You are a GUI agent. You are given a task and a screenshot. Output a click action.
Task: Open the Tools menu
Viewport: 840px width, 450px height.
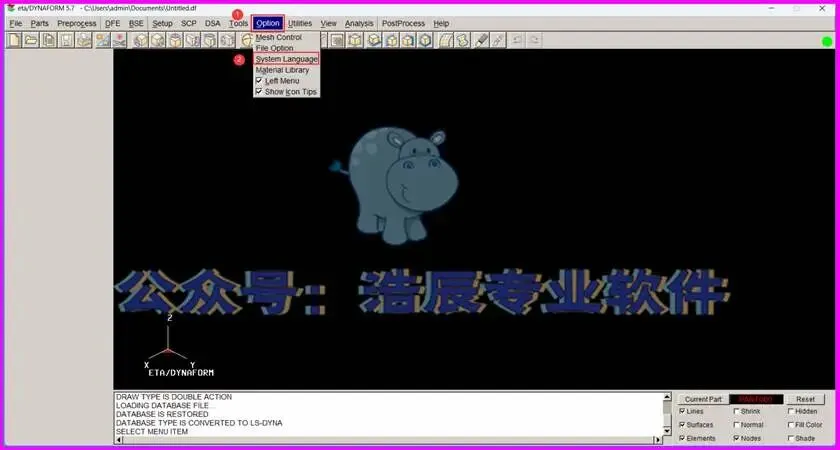(238, 24)
